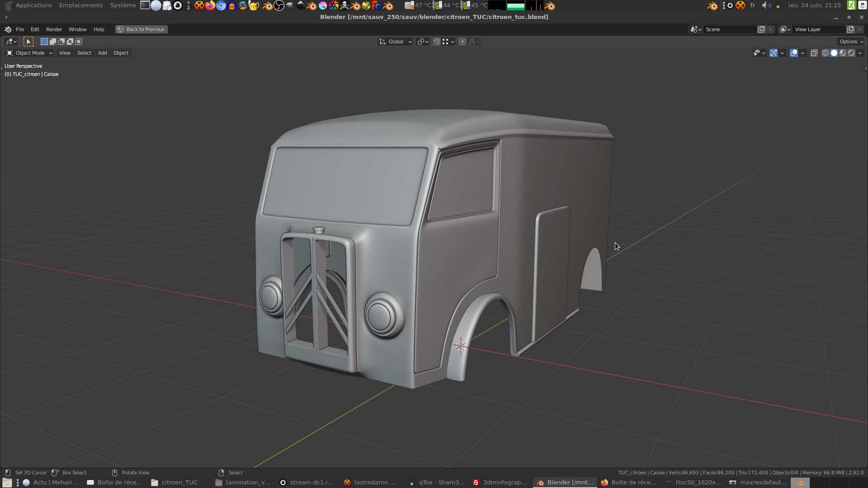Open the editor type selector
Screen dimensions: 868x488
11,42
